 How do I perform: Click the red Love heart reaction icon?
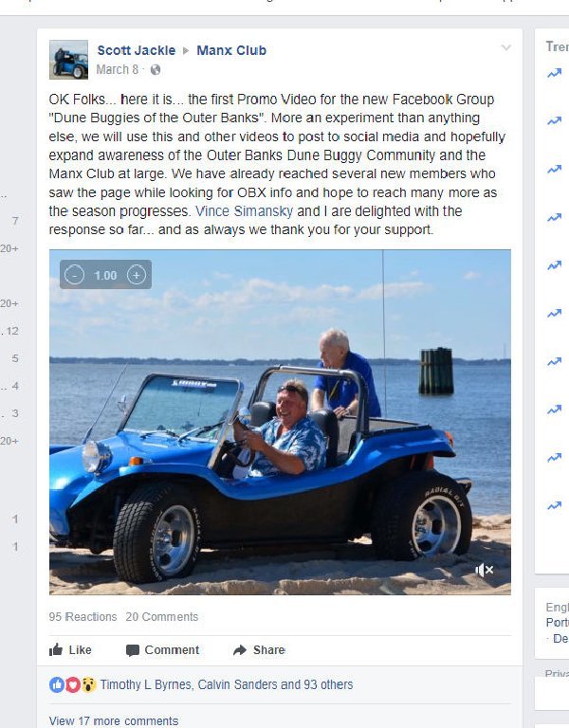pyautogui.click(x=72, y=684)
